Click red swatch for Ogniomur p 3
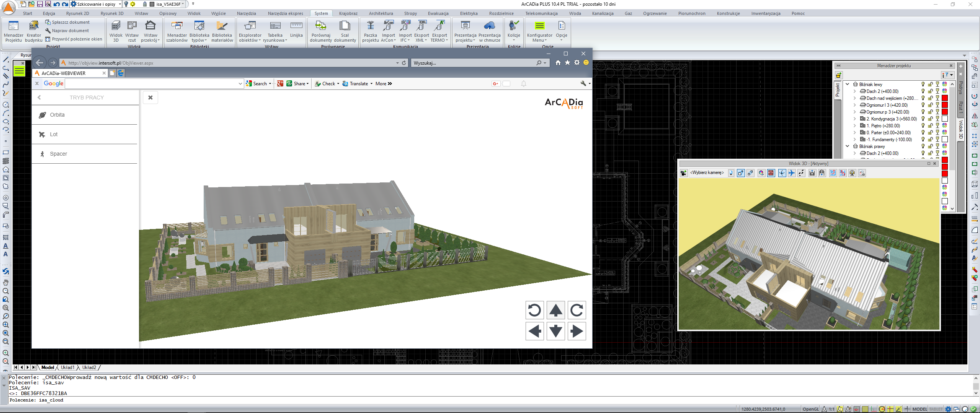The width and height of the screenshot is (980, 413). pyautogui.click(x=945, y=112)
